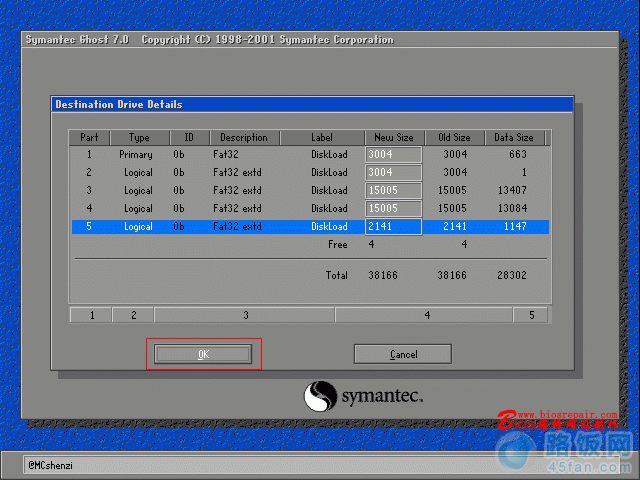Image resolution: width=640 pixels, height=480 pixels.
Task: Click part number 3 in table
Action: (x=89, y=190)
